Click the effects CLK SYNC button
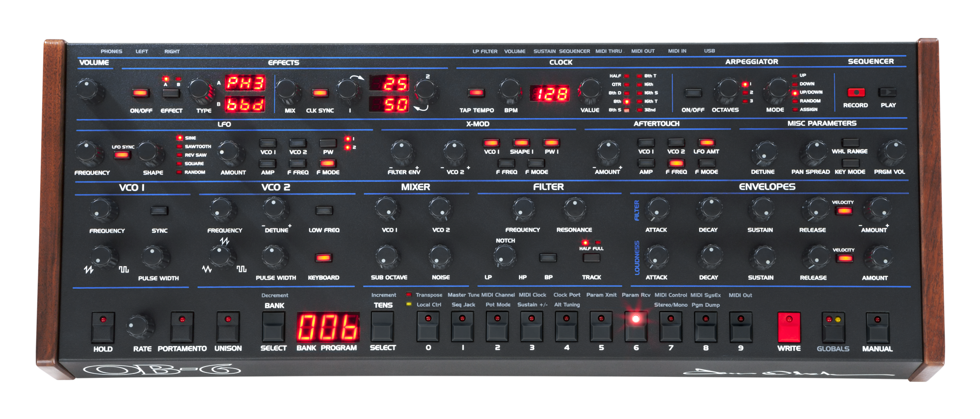This screenshot has height=419, width=980. (320, 93)
